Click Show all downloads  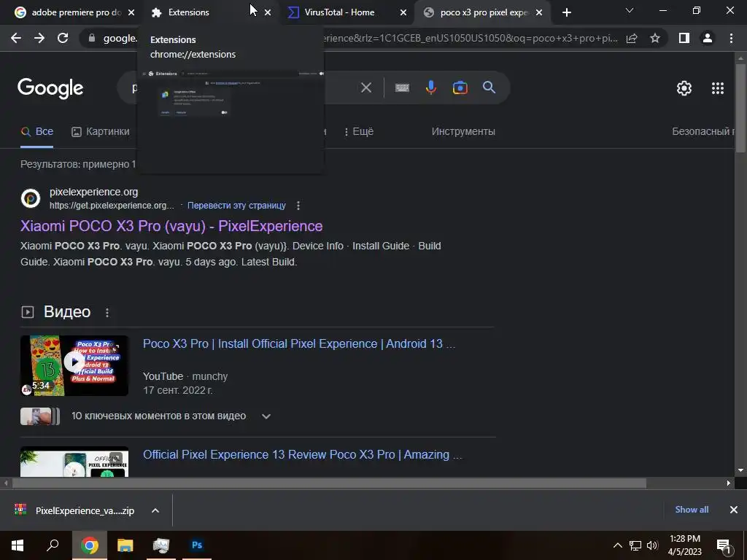point(692,510)
